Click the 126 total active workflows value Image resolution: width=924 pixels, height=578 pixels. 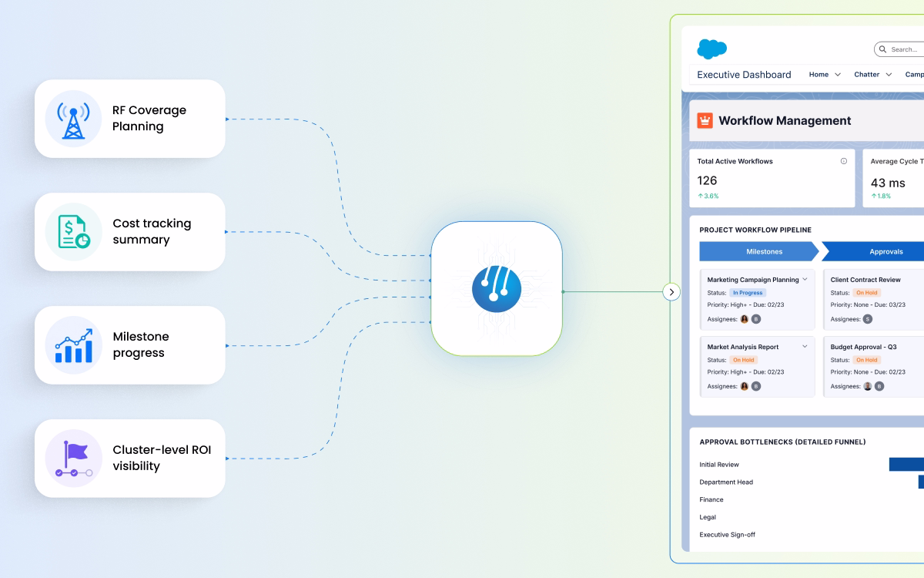(707, 180)
